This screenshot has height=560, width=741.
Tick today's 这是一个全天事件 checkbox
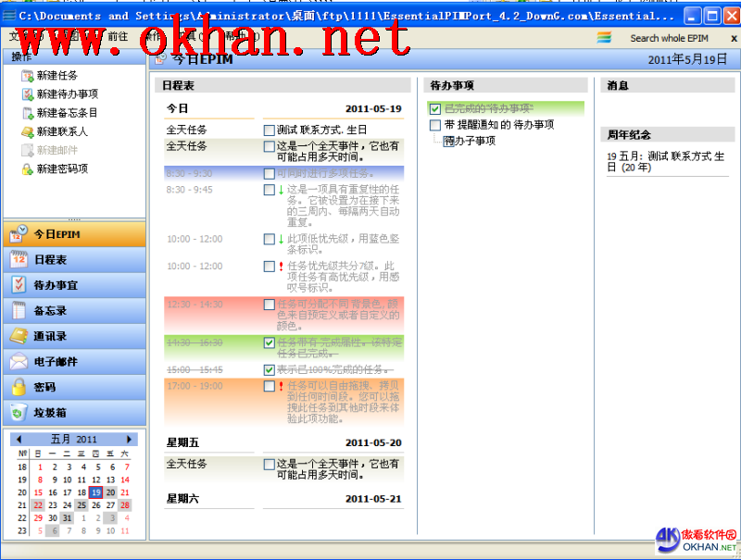[x=269, y=146]
